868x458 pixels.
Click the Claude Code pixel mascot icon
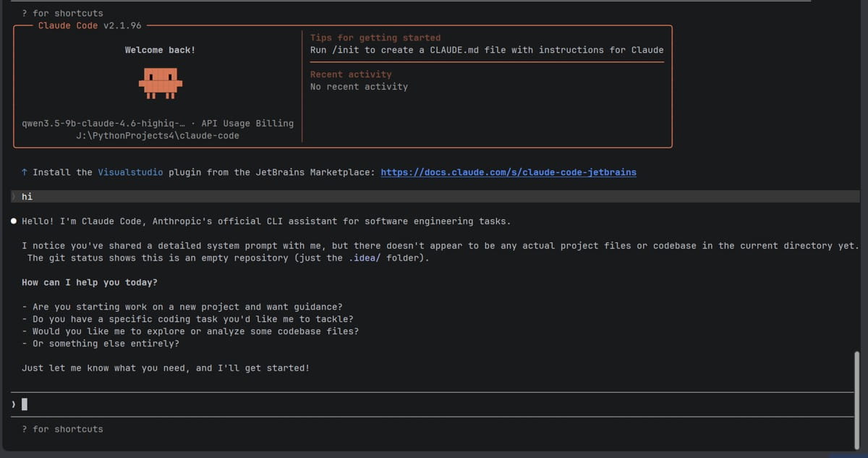(x=160, y=84)
